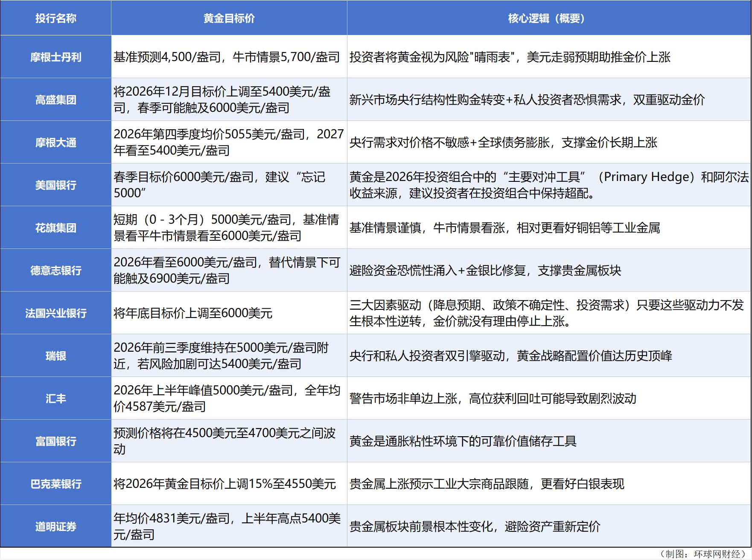Click the 巴克莱银行 row label
Image resolution: width=752 pixels, height=560 pixels.
click(x=55, y=483)
